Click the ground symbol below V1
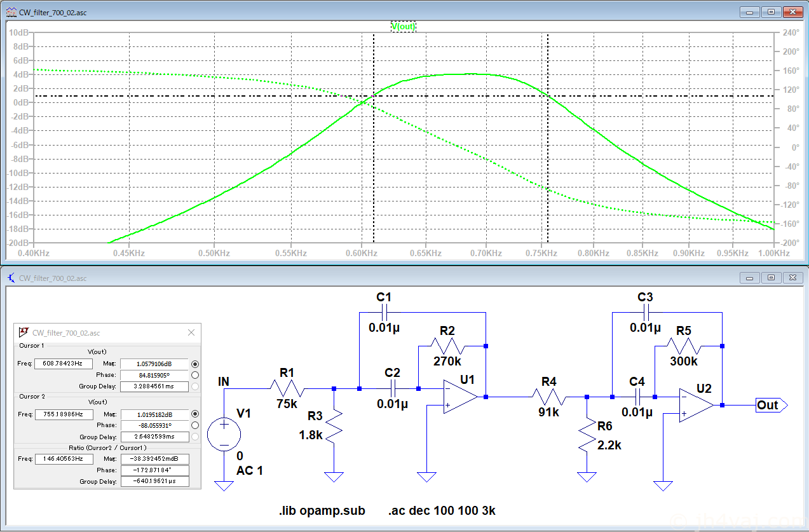 pos(224,486)
